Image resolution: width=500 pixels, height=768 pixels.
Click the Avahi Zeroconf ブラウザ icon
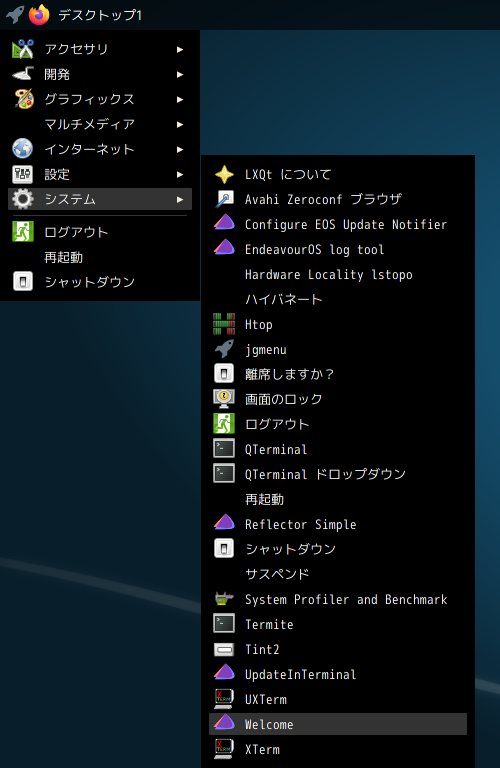coord(224,199)
